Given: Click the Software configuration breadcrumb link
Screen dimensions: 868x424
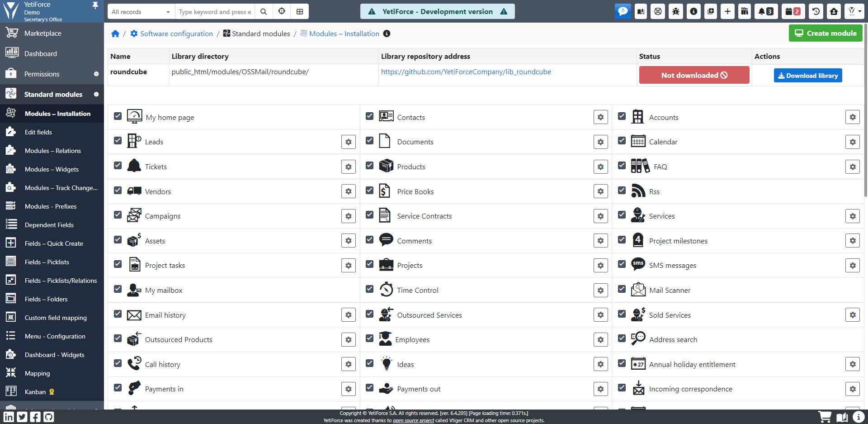Looking at the screenshot, I should [x=176, y=33].
